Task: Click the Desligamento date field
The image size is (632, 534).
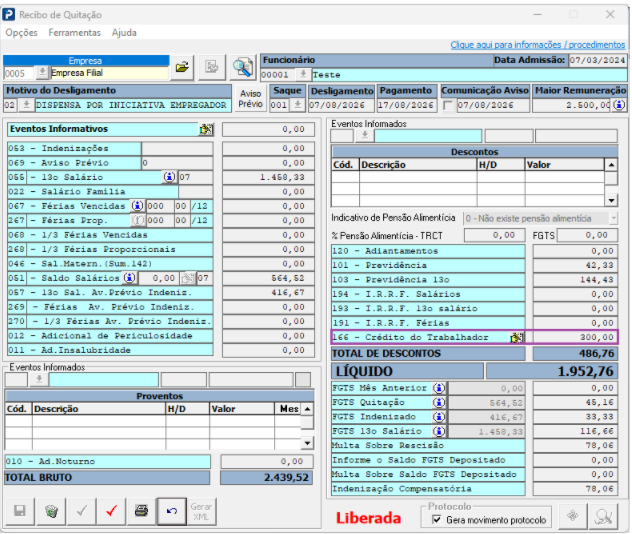Action: 341,105
